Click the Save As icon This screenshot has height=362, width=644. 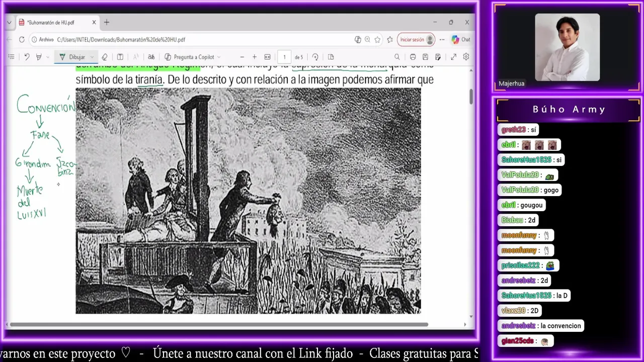point(438,57)
